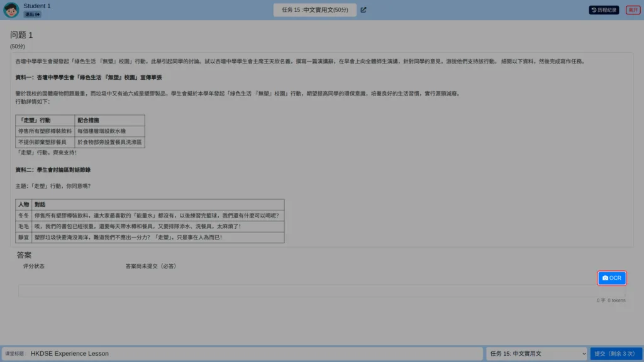Submit answer with 提交 button
This screenshot has width=644, height=362.
(615, 353)
